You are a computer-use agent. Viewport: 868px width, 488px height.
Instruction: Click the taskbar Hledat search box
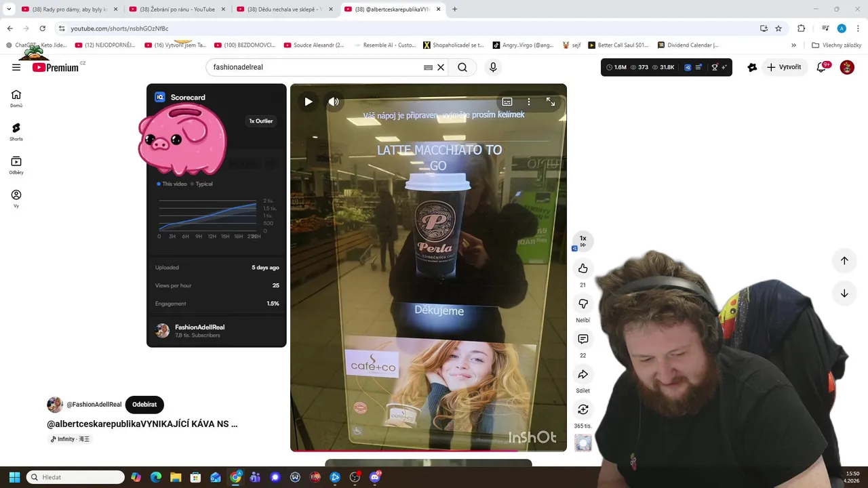point(75,477)
